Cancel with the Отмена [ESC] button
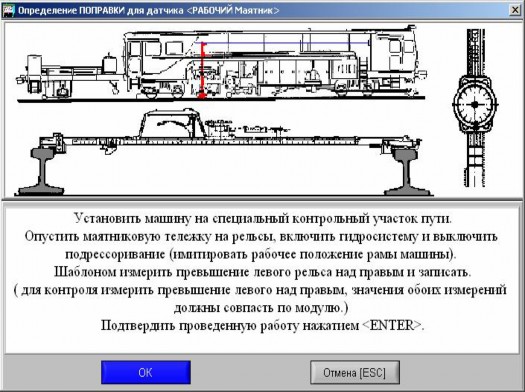The image size is (525, 392). point(355,372)
